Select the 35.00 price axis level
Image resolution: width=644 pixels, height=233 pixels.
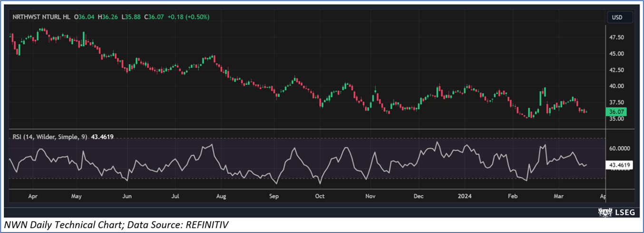[x=616, y=119]
